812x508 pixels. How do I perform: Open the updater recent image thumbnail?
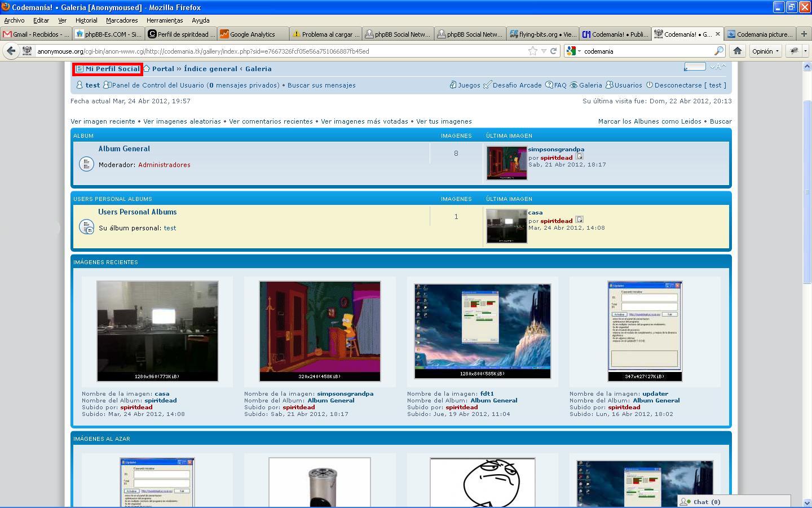[645, 331]
